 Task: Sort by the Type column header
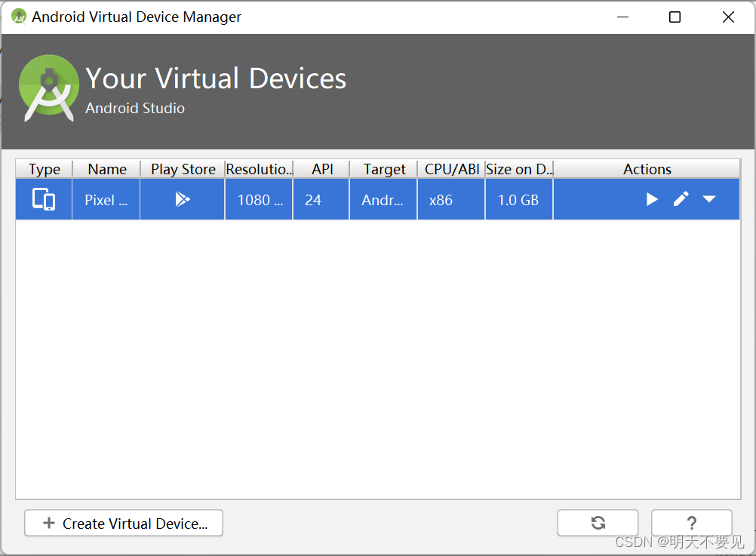(44, 169)
